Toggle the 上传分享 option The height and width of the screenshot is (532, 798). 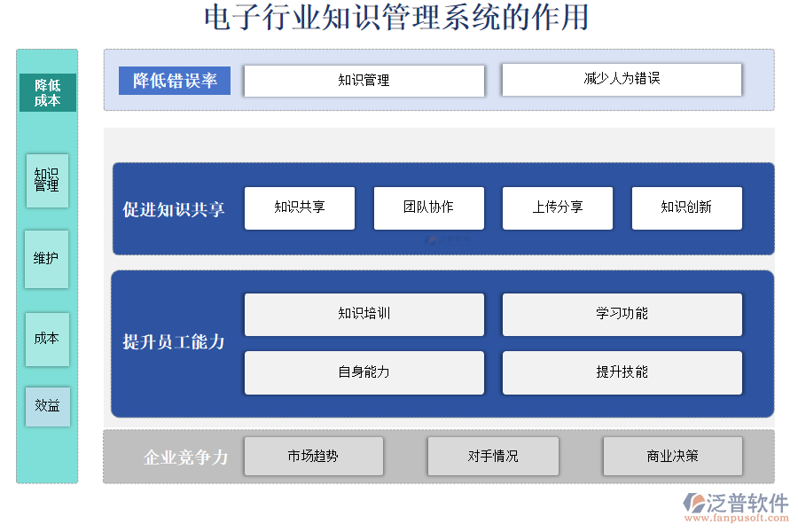coord(558,208)
